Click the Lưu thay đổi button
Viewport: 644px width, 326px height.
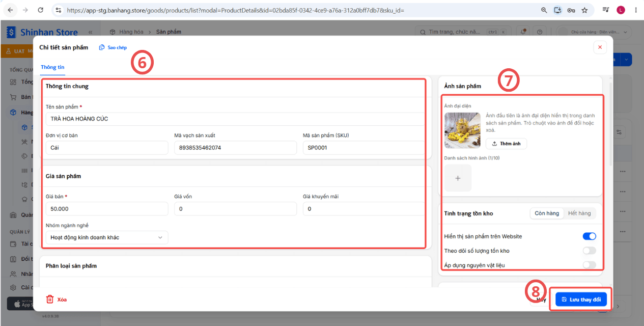(581, 300)
